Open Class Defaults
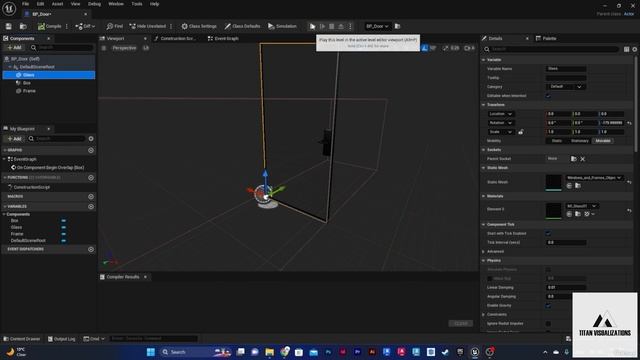Image resolution: width=640 pixels, height=360 pixels. (x=242, y=27)
